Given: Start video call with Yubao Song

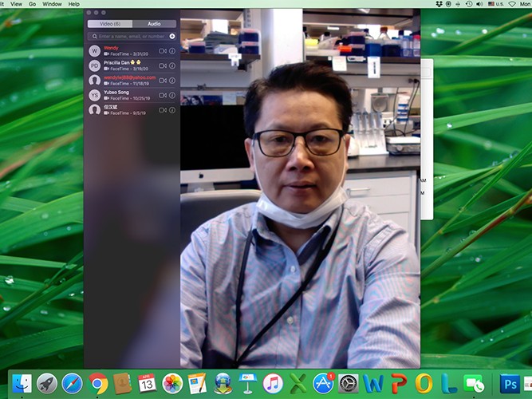Looking at the screenshot, I should (x=163, y=96).
